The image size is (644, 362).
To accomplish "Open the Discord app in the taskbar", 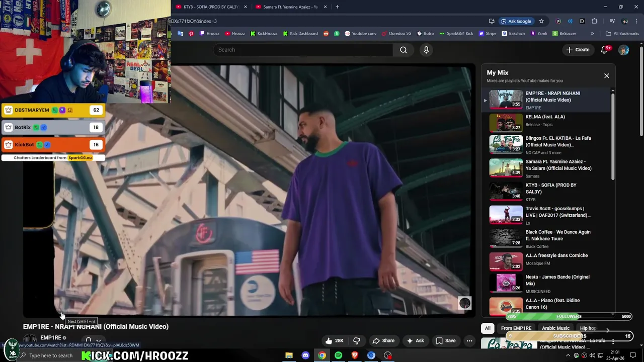I will [305, 355].
